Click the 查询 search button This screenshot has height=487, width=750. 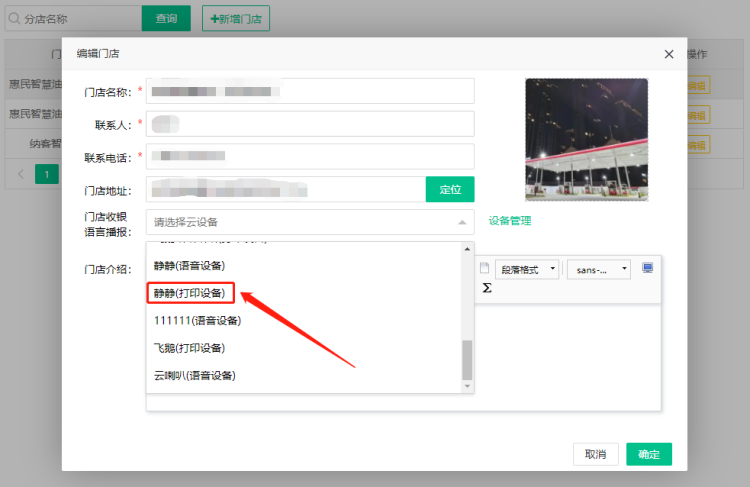pos(166,19)
